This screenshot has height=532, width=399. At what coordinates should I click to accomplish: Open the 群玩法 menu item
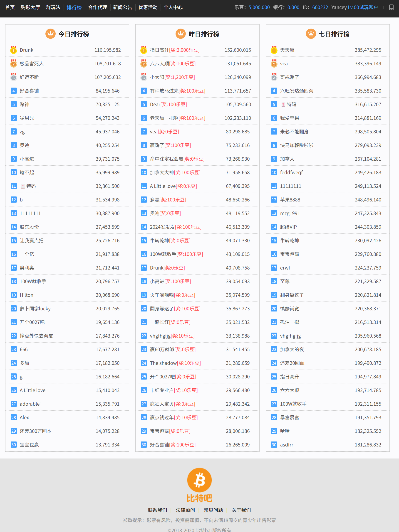53,7
